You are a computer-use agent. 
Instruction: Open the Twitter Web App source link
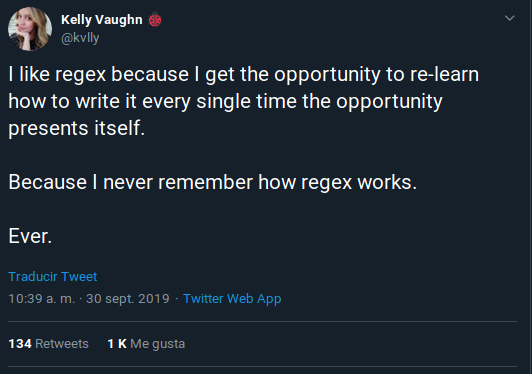coord(232,299)
